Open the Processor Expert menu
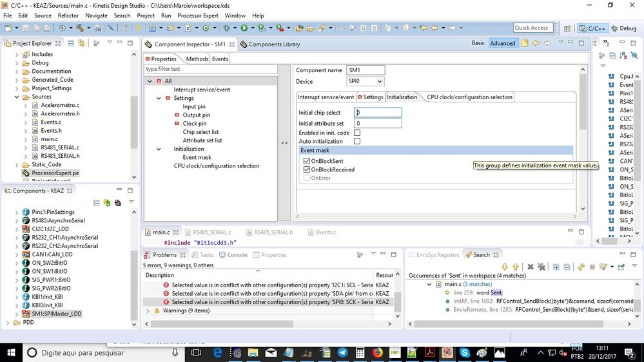The width and height of the screenshot is (644, 362). pyautogui.click(x=198, y=15)
